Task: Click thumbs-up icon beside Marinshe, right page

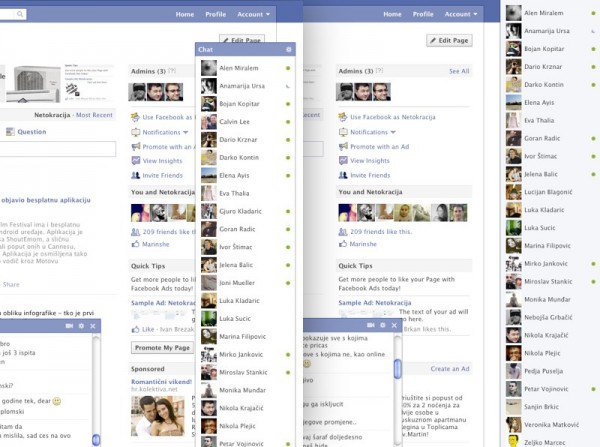Action: (343, 244)
